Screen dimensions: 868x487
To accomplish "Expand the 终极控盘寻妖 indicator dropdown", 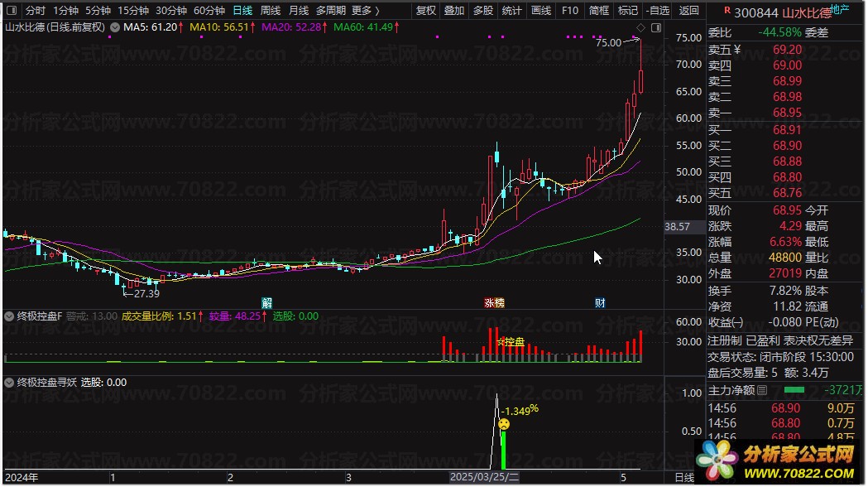I will coord(9,383).
